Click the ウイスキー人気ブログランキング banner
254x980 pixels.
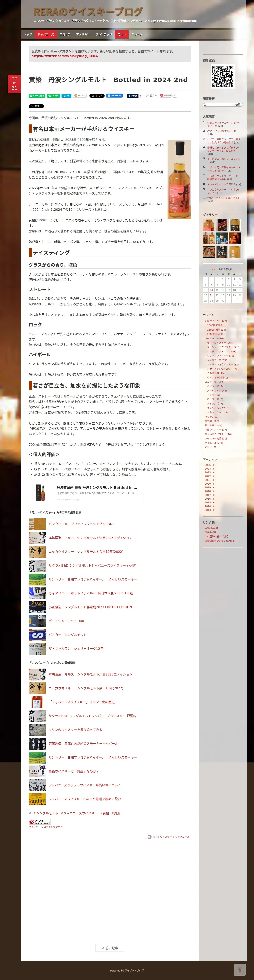(x=40, y=822)
